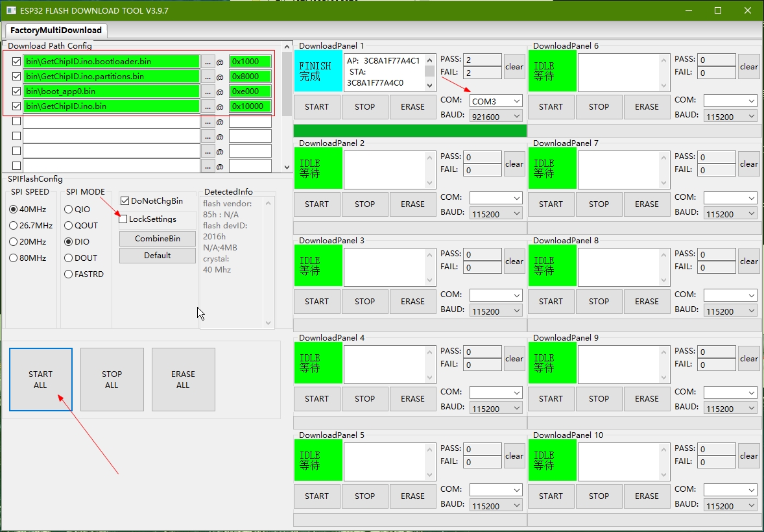Viewport: 764px width, 532px height.
Task: Check the fifth empty file row checkbox
Action: [x=17, y=121]
